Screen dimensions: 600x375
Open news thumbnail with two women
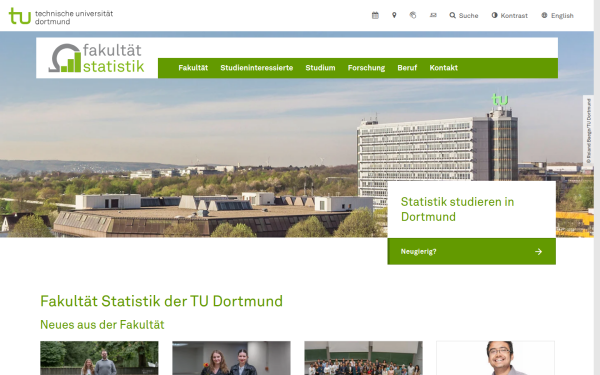point(231,358)
